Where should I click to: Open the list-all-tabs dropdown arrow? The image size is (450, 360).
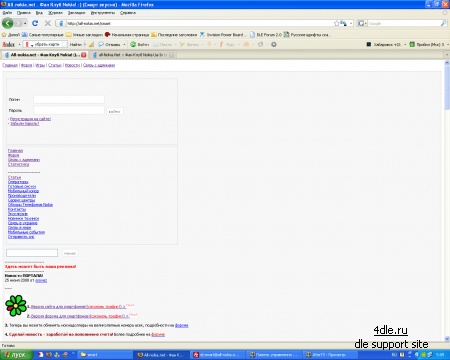pos(447,55)
